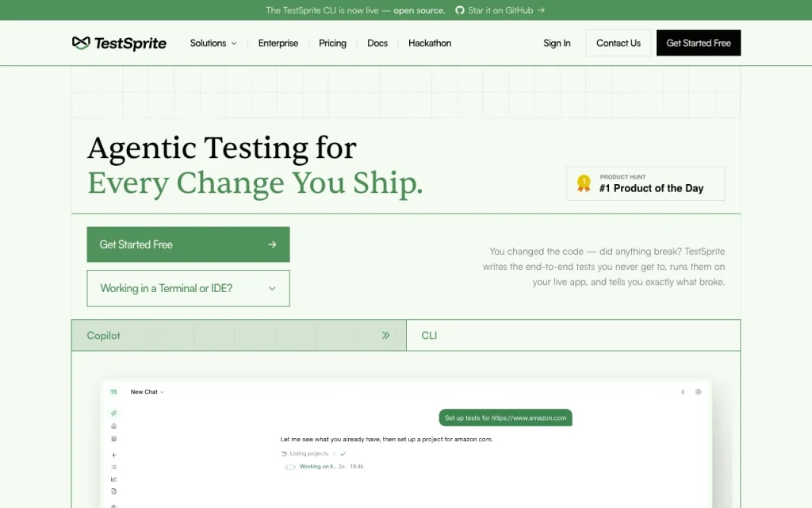Click the 'Let me see what you already have' reply
Viewport: 812px width, 508px height.
tap(386, 439)
